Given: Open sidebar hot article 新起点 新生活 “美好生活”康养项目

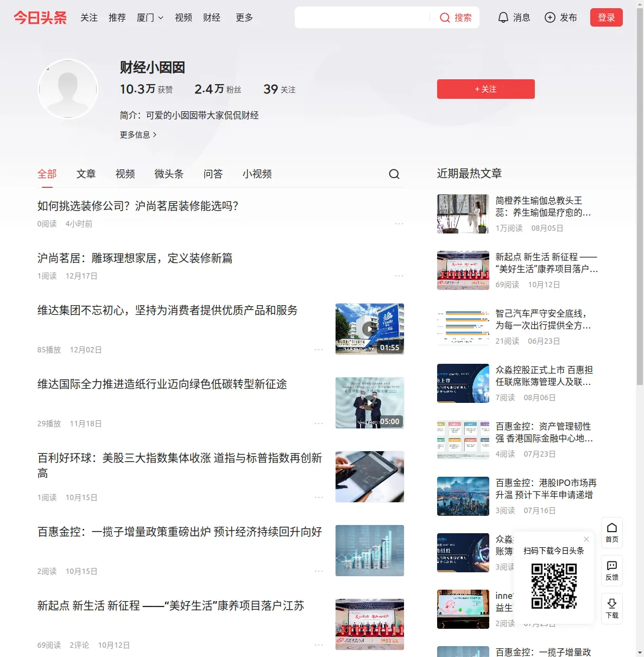Looking at the screenshot, I should coord(547,263).
